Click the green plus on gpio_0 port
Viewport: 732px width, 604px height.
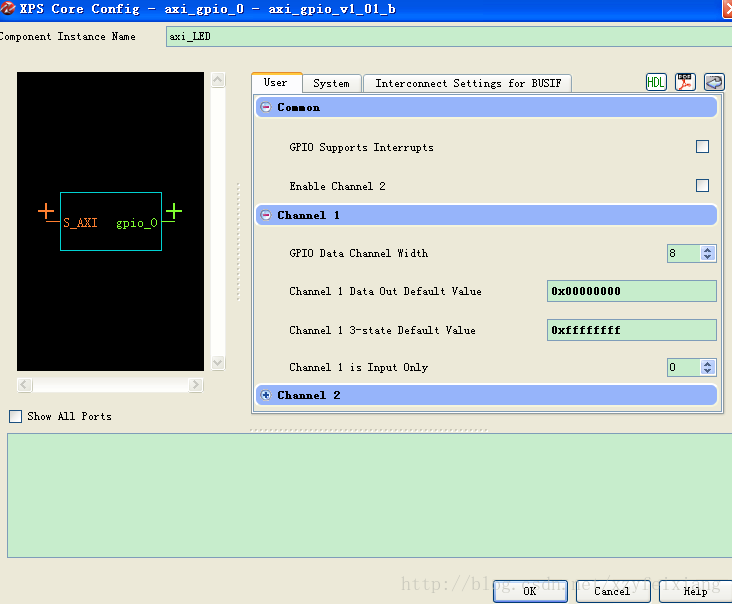coord(174,211)
